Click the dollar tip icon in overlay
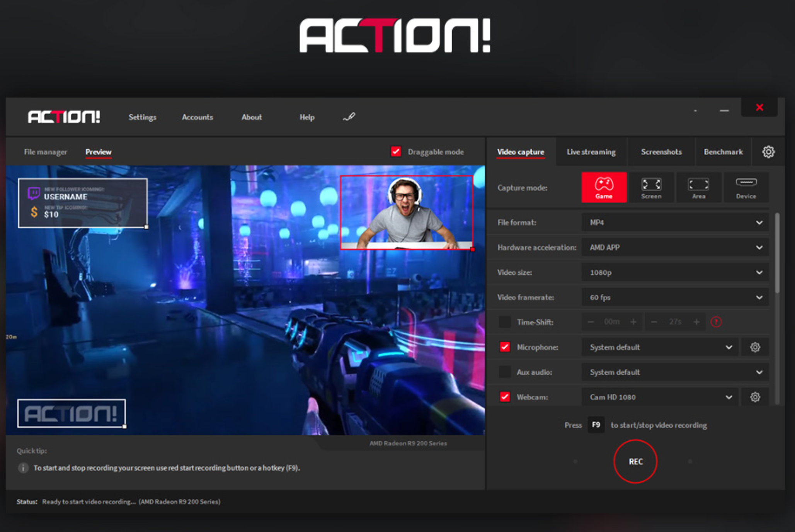 [34, 212]
